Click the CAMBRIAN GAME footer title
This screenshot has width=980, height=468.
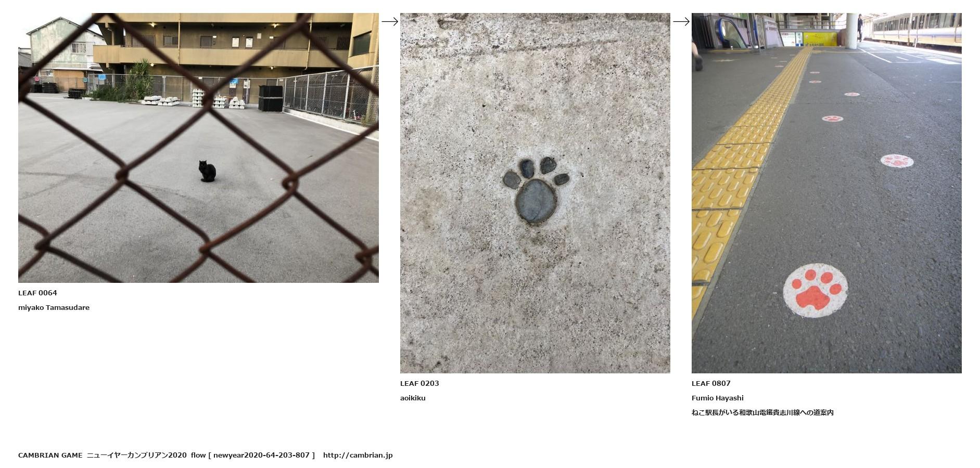[50, 455]
